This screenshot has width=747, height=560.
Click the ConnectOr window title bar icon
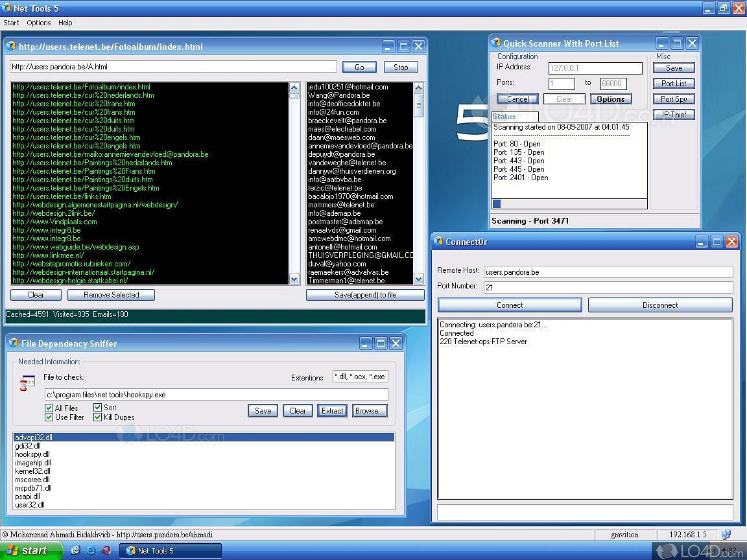[439, 241]
